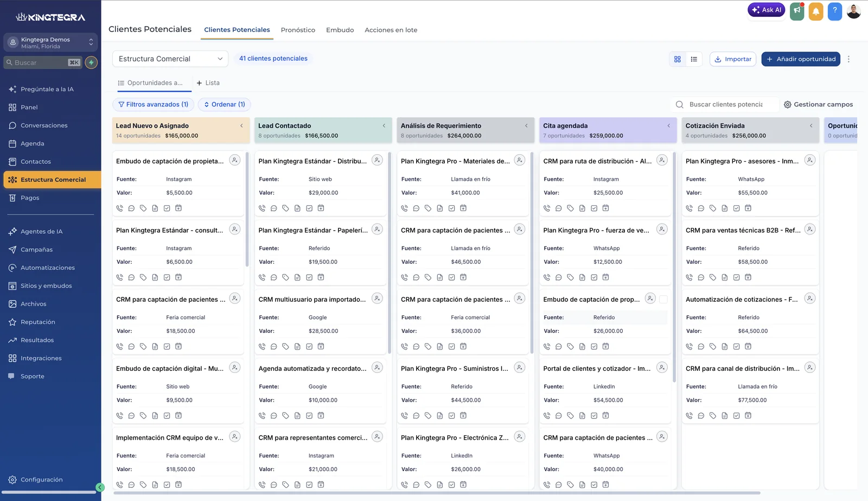The width and height of the screenshot is (868, 501).
Task: Open the Acciones en lote tab
Action: (x=391, y=30)
